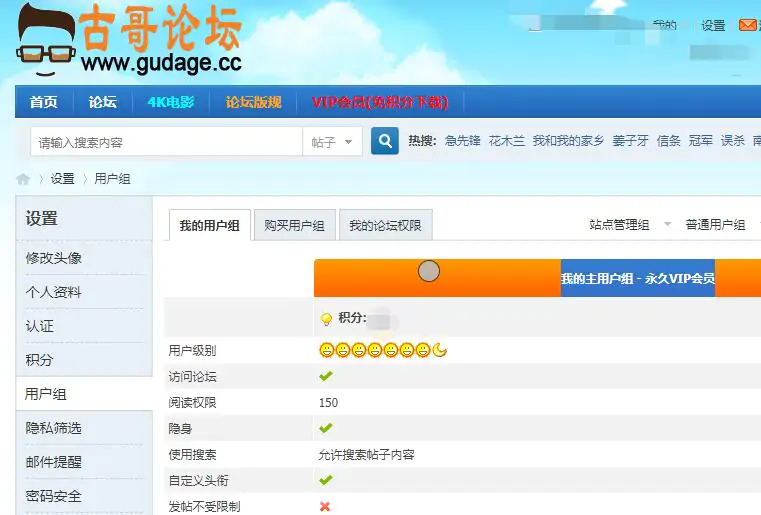Click the green check for 自定义头衔
Screen dimensions: 761x515
click(x=326, y=480)
